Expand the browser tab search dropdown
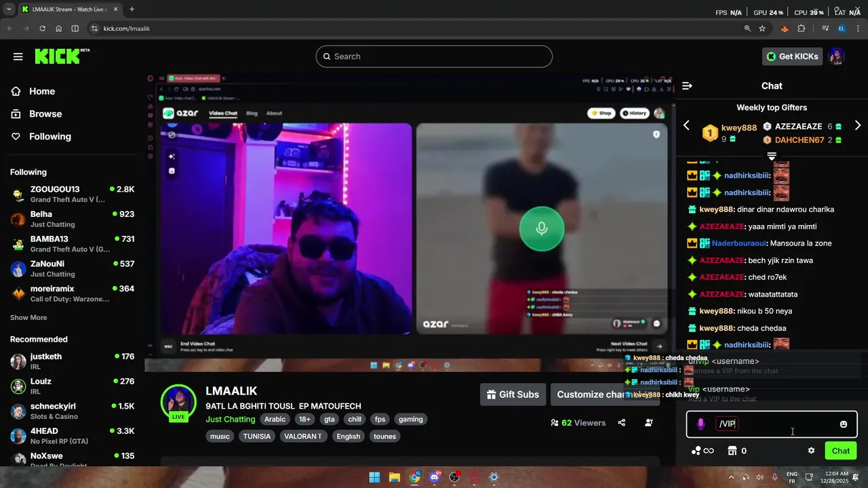 point(9,9)
